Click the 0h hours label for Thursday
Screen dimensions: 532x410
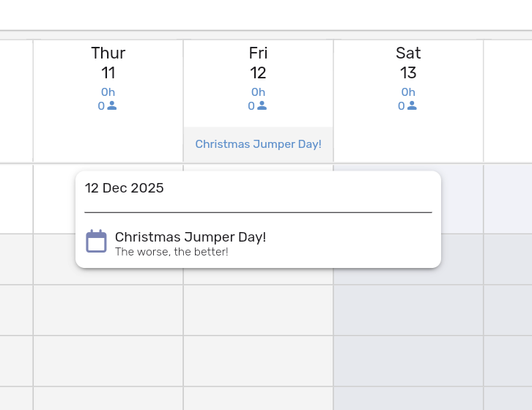tap(108, 92)
